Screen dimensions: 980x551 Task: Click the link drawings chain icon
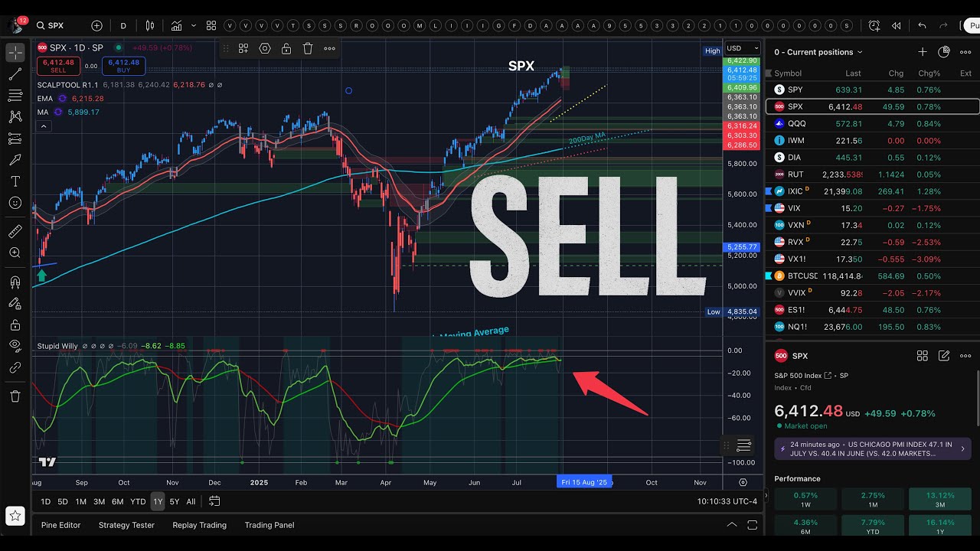point(15,367)
